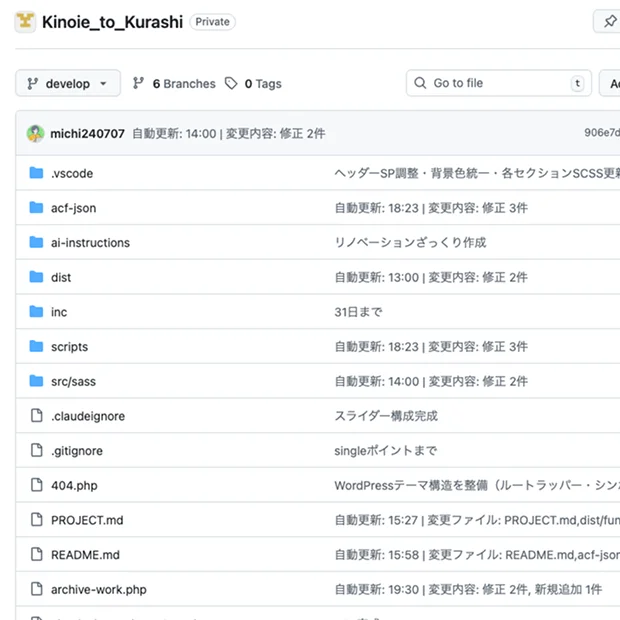Click file icon for .gitignore
620x620 pixels.
coord(37,450)
